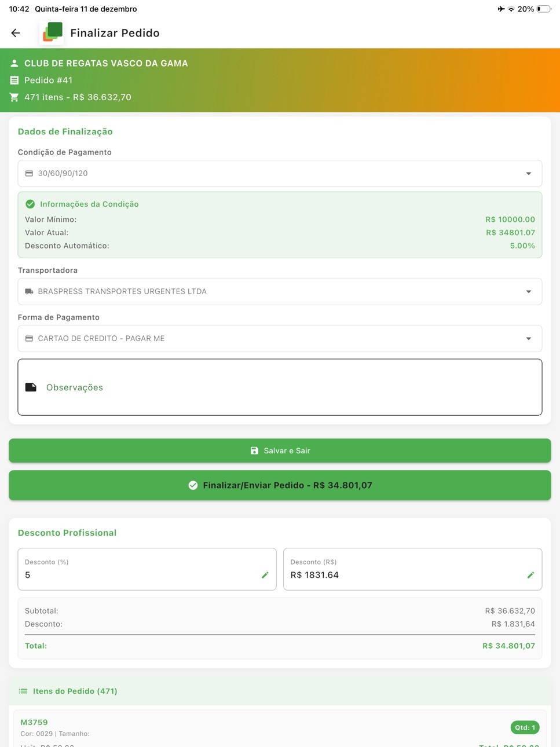Screen dimensions: 560x747
Task: Select the Desconto (%) value field
Action: pyautogui.click(x=147, y=569)
